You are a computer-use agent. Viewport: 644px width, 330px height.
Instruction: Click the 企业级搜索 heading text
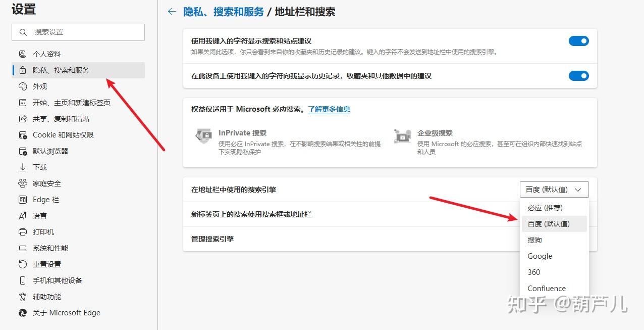(435, 133)
